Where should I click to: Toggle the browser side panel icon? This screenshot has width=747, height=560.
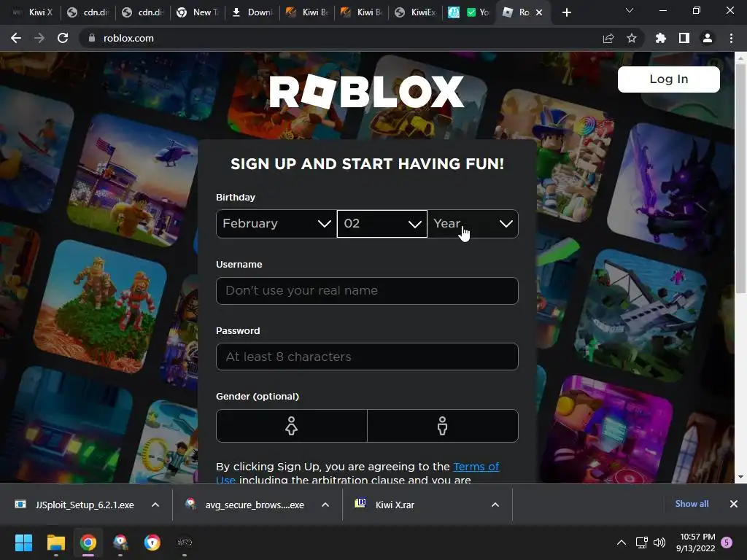(684, 38)
